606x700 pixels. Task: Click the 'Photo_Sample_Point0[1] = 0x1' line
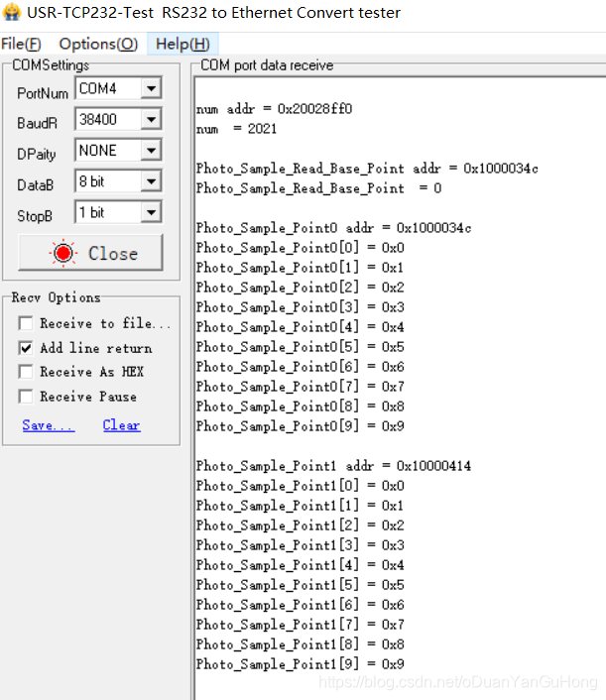click(x=301, y=268)
